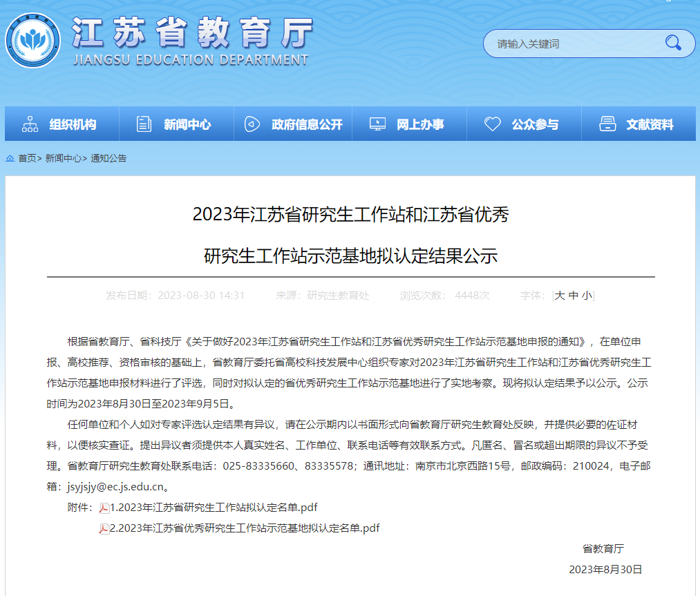This screenshot has width=700, height=596.
Task: Click the document icon beside 新闻中心
Action: (x=144, y=124)
